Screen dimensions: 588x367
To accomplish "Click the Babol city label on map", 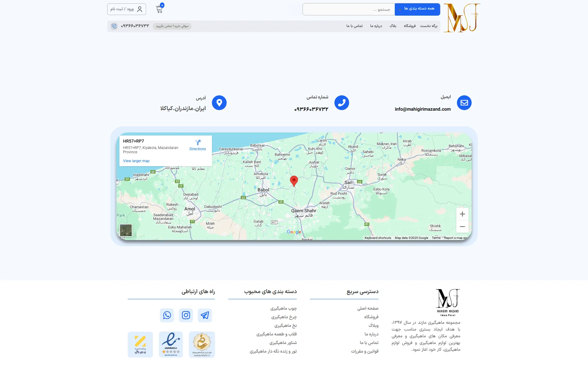I will click(263, 192).
